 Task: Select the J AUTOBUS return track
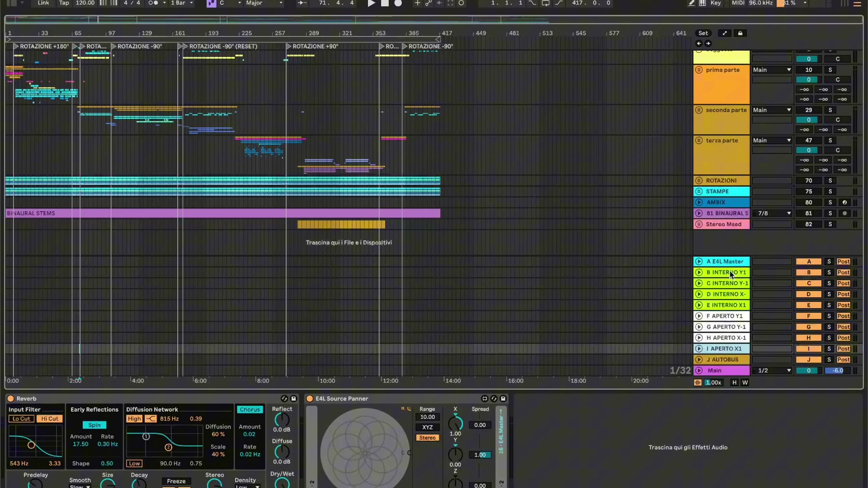tap(721, 360)
